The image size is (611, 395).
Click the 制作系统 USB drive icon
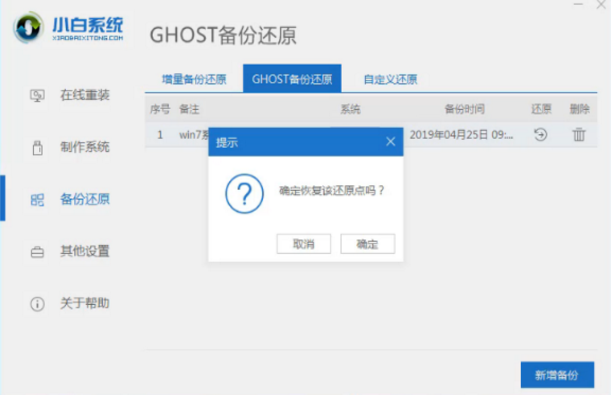(37, 148)
